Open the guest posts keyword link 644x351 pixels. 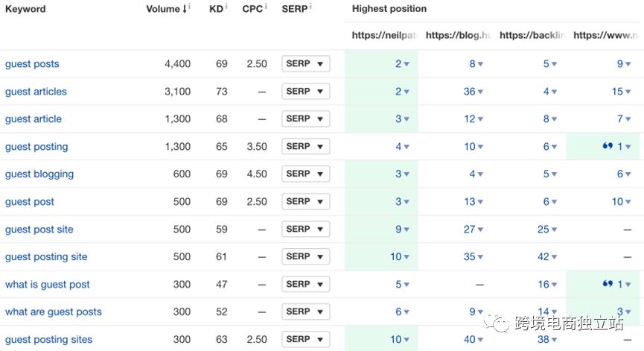[x=32, y=64]
